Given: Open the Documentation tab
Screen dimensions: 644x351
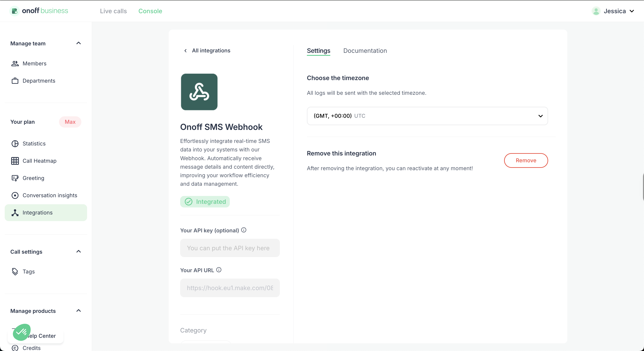Looking at the screenshot, I should (x=365, y=51).
